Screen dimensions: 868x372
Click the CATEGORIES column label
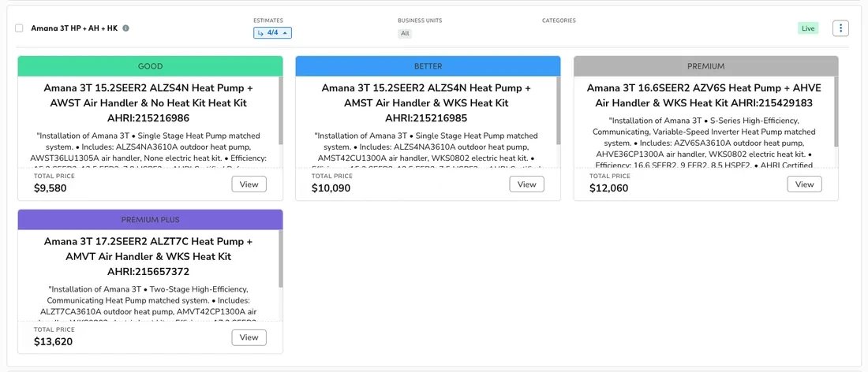[x=559, y=20]
